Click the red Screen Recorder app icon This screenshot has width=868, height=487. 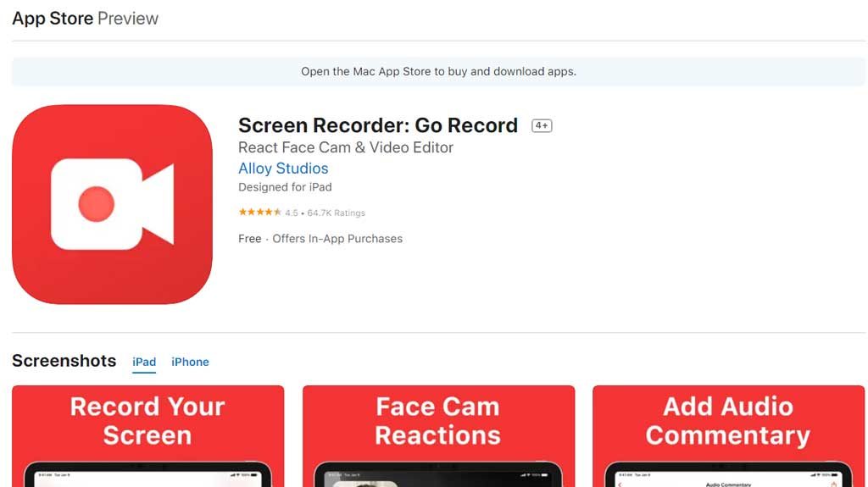(112, 204)
